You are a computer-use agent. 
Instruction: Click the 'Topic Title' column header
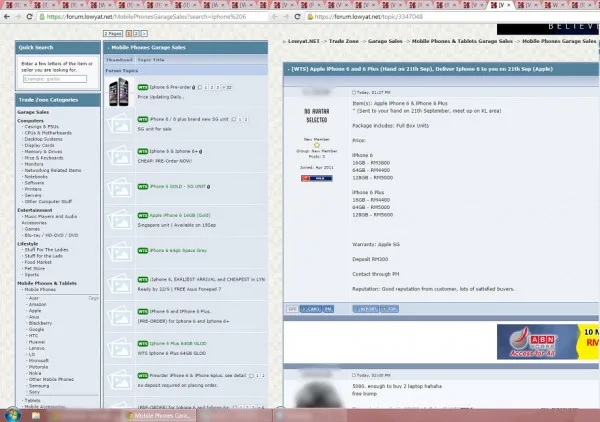151,60
